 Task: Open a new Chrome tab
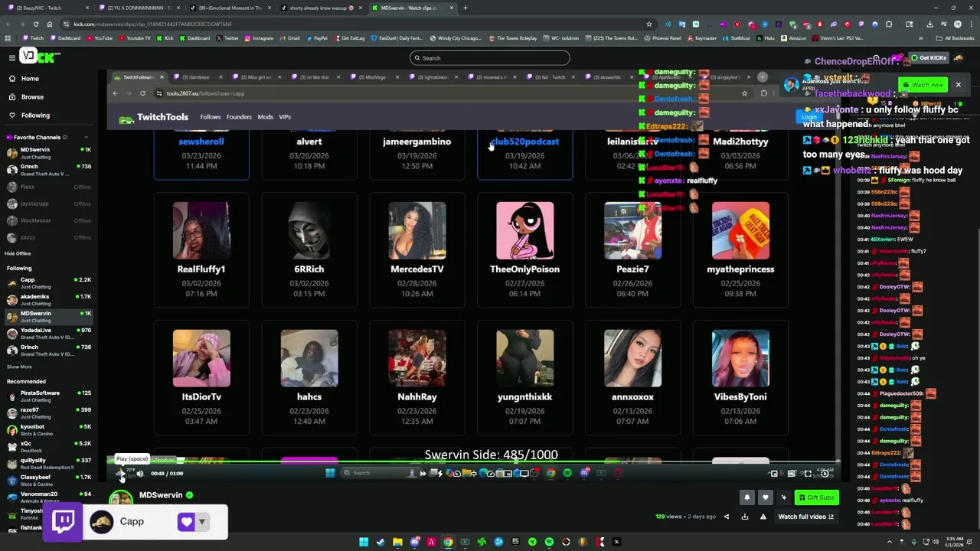pyautogui.click(x=465, y=8)
